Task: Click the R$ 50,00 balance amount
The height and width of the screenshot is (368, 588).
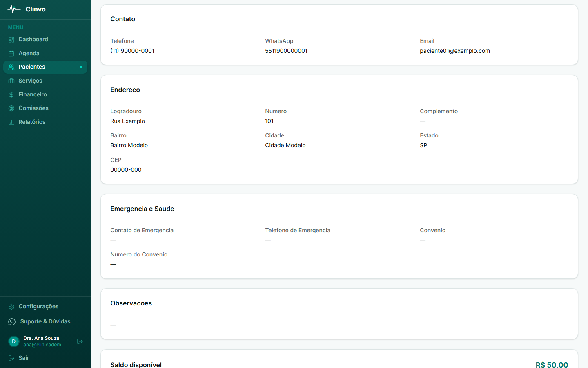Action: (552, 365)
